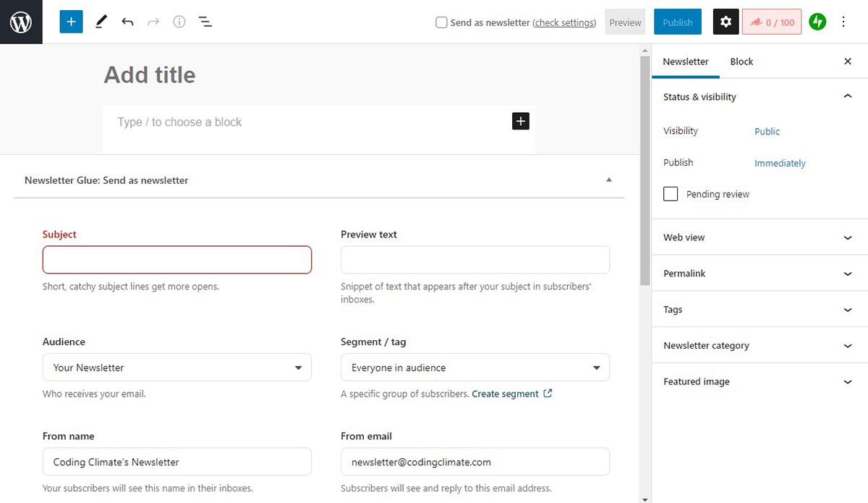868x503 pixels.
Task: Switch to the Block tab
Action: click(x=741, y=62)
